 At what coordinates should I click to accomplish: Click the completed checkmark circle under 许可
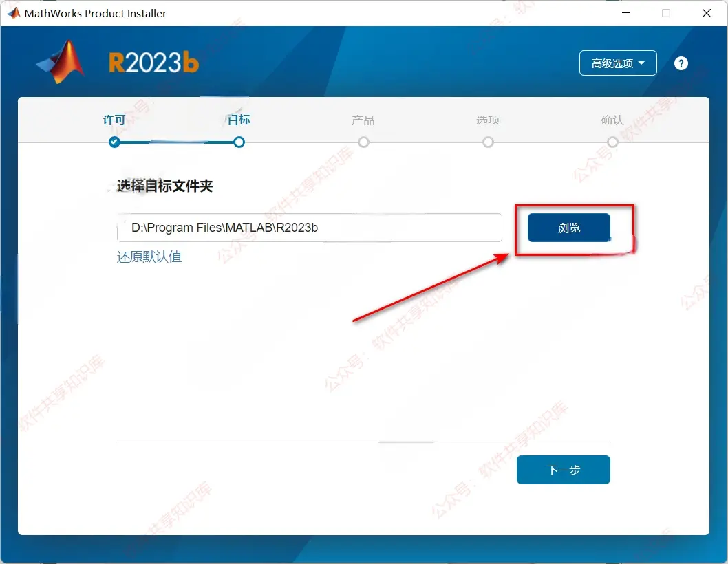click(x=114, y=142)
